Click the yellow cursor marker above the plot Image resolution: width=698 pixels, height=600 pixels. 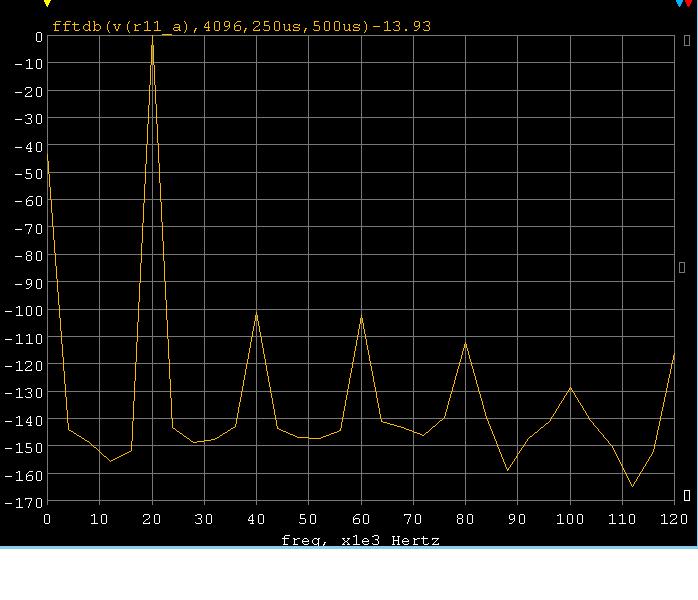tap(47, 3)
